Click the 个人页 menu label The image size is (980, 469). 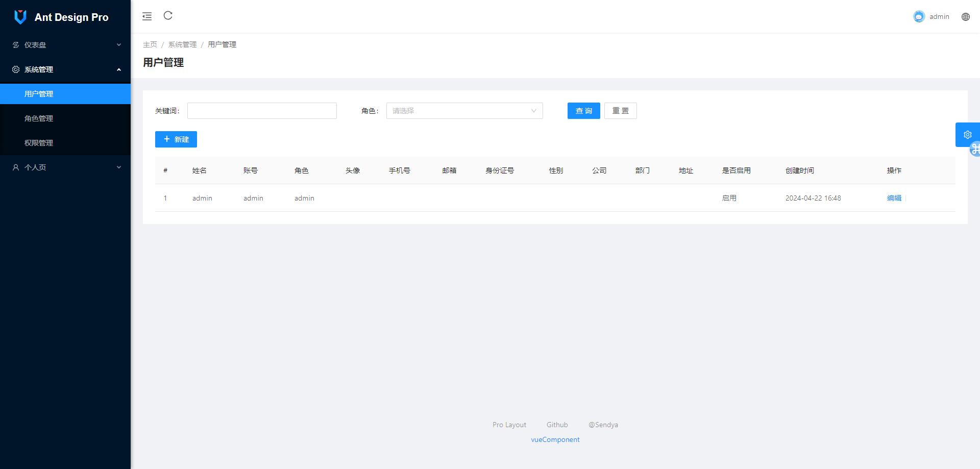35,167
